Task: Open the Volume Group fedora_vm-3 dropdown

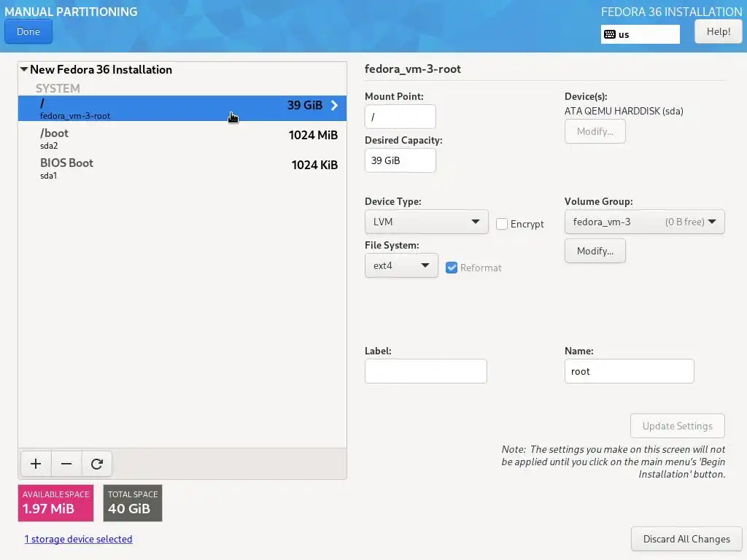Action: pos(644,222)
